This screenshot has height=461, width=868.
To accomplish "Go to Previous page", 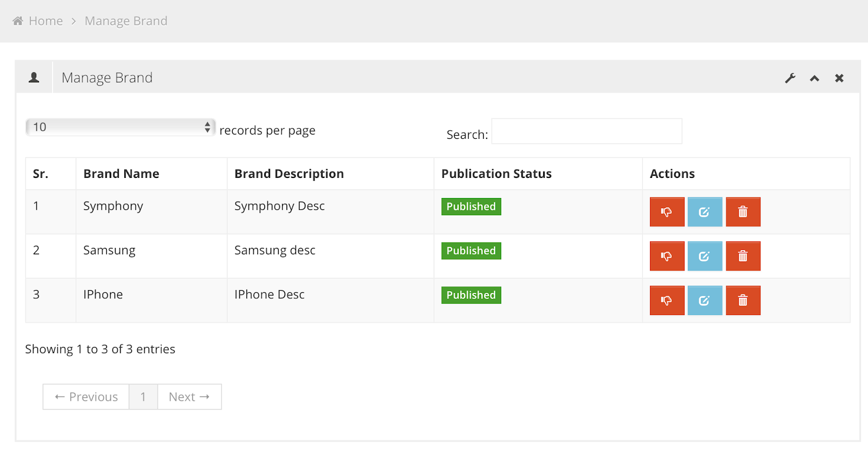I will [x=86, y=397].
